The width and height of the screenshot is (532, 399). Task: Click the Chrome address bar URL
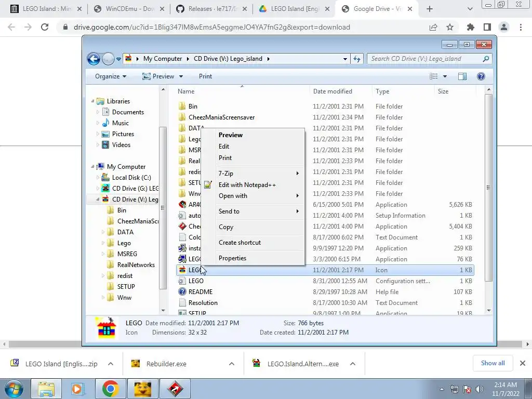(x=212, y=27)
